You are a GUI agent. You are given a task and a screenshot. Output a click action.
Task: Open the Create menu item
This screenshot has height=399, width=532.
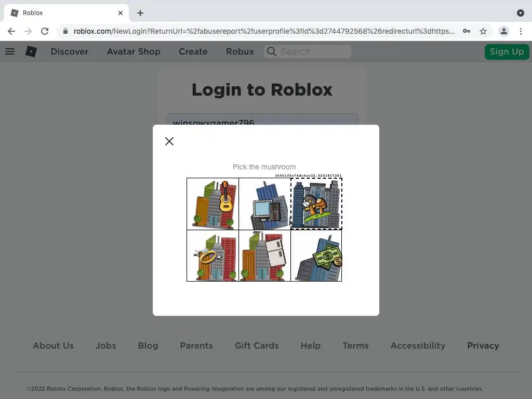(193, 51)
